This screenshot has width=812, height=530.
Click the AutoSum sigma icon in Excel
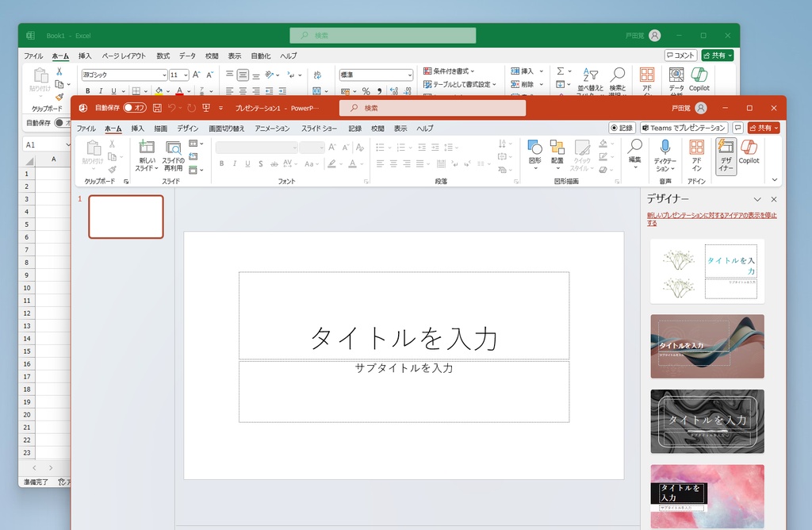(x=561, y=71)
